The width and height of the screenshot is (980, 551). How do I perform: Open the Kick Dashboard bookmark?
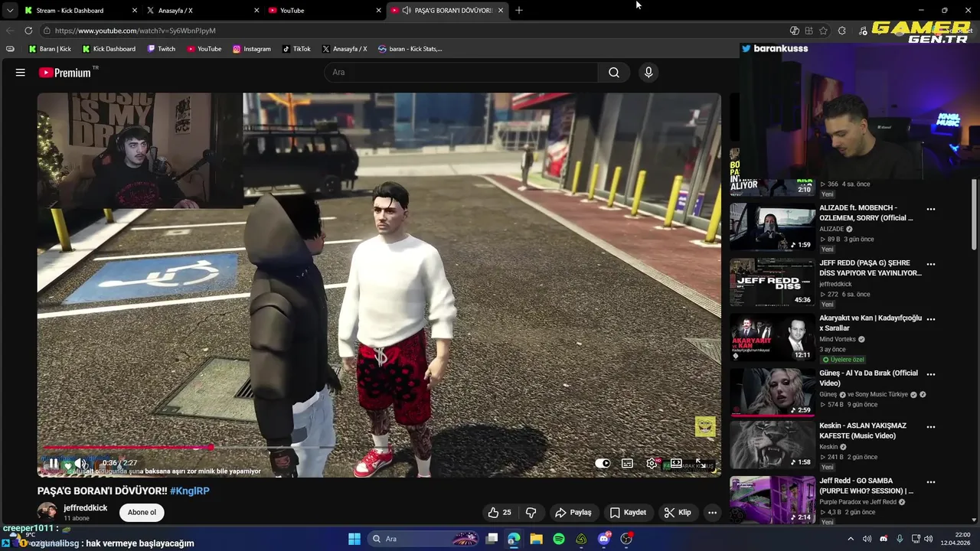[109, 49]
